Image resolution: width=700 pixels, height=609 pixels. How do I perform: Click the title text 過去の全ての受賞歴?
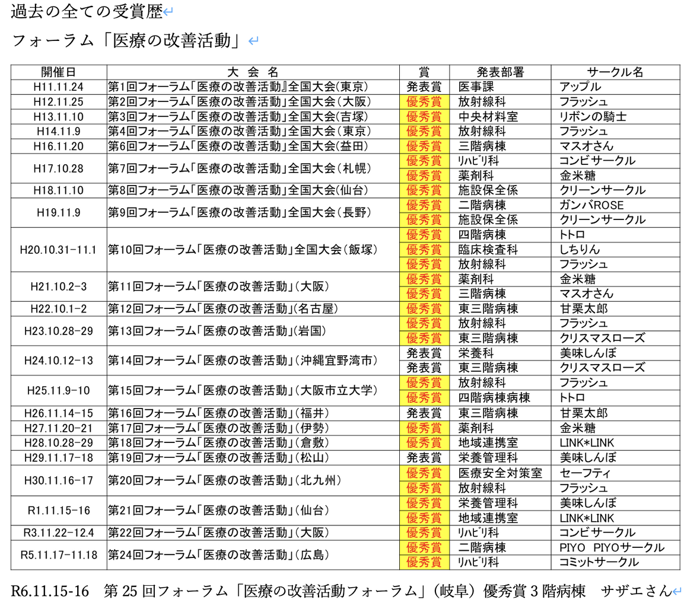point(86,12)
